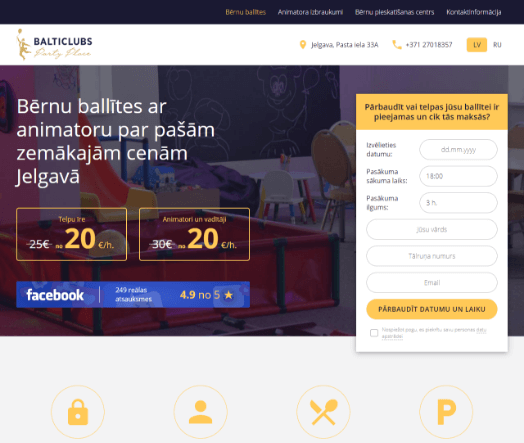
Task: Click the Tālruņa numurs input field
Action: pyautogui.click(x=432, y=256)
